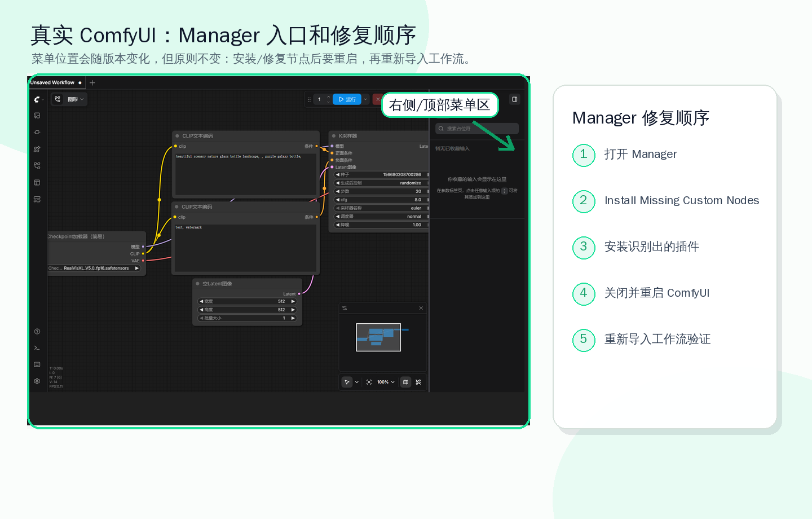Open the 100% zoom level dropdown
Image resolution: width=812 pixels, height=519 pixels.
coord(386,382)
